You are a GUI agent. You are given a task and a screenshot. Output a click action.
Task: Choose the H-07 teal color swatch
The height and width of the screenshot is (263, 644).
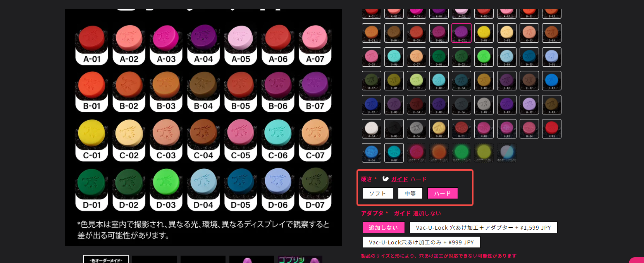click(x=394, y=152)
